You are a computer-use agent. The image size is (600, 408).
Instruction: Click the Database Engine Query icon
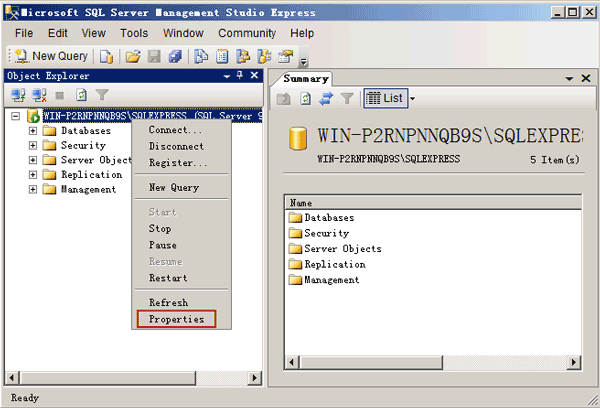point(106,57)
